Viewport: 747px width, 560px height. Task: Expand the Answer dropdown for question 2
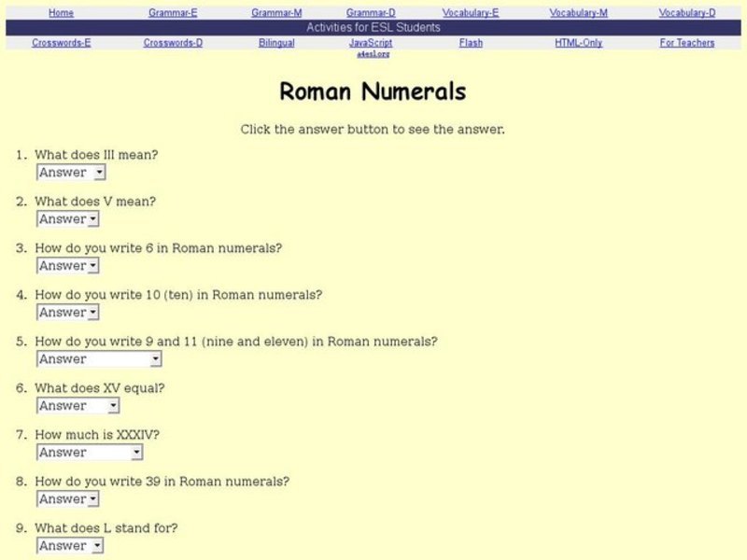click(x=66, y=218)
